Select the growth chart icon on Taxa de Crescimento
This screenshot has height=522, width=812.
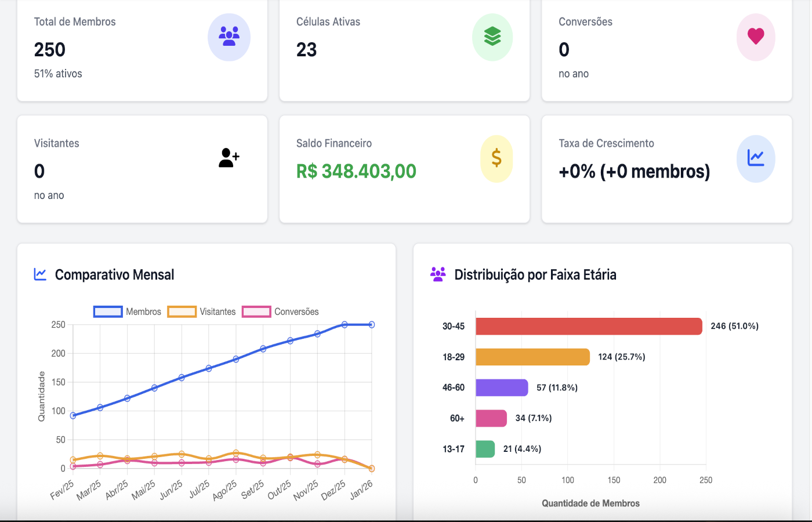756,158
